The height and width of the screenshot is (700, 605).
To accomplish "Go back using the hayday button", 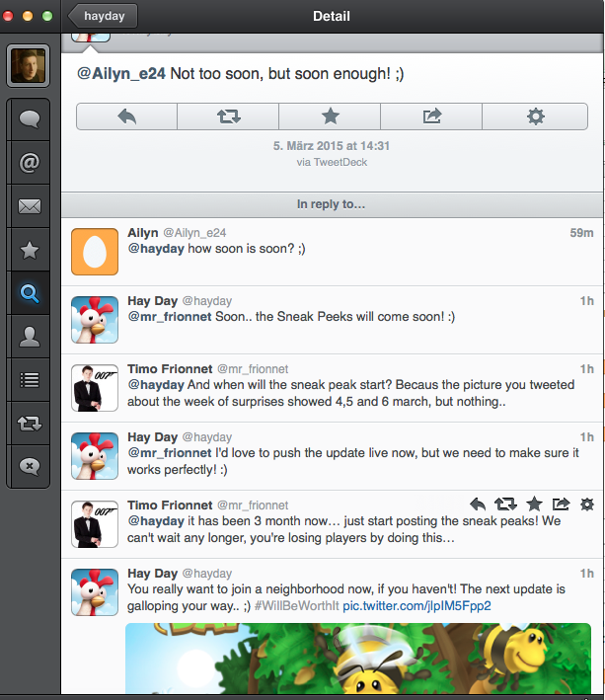I will (104, 16).
